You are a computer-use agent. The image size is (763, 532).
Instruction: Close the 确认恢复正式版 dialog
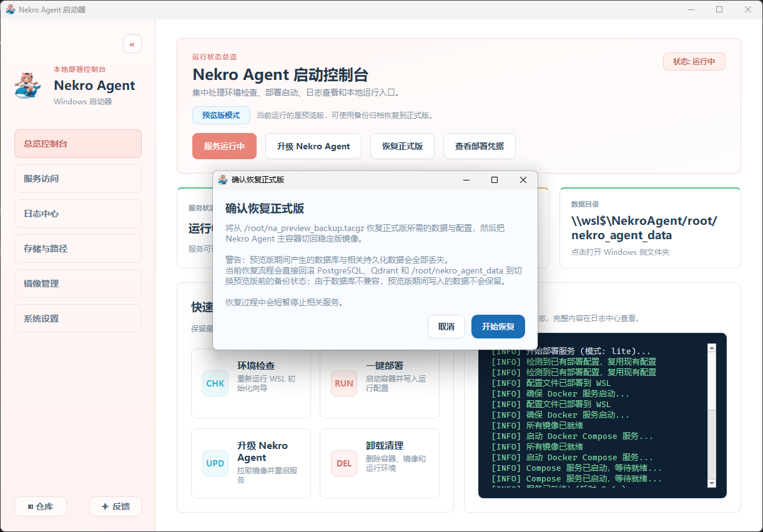pos(523,180)
